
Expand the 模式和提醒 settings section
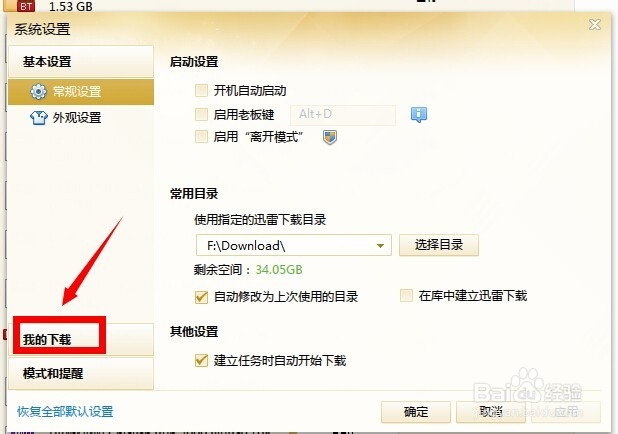(x=81, y=373)
